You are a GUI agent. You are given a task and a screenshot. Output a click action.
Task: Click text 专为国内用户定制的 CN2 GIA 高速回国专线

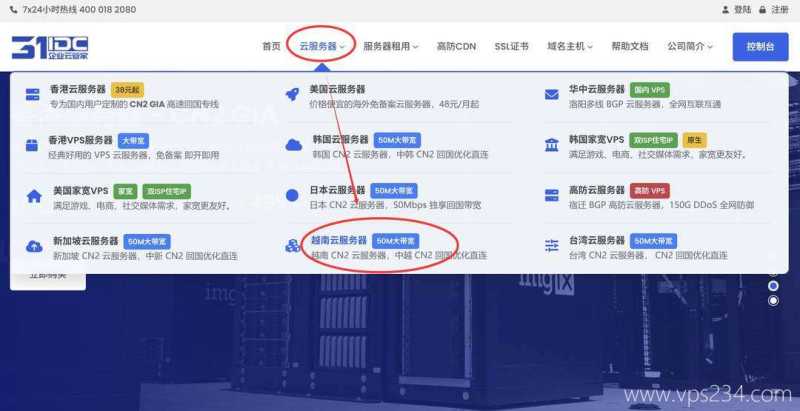(134, 104)
